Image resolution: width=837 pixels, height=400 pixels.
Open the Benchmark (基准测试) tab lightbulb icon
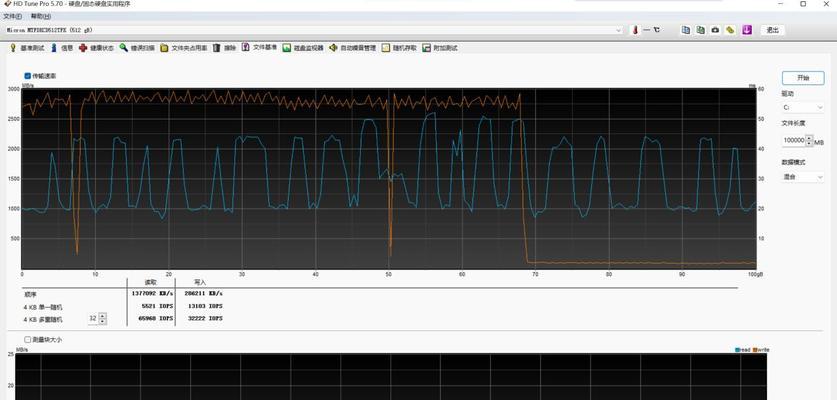pyautogui.click(x=13, y=48)
